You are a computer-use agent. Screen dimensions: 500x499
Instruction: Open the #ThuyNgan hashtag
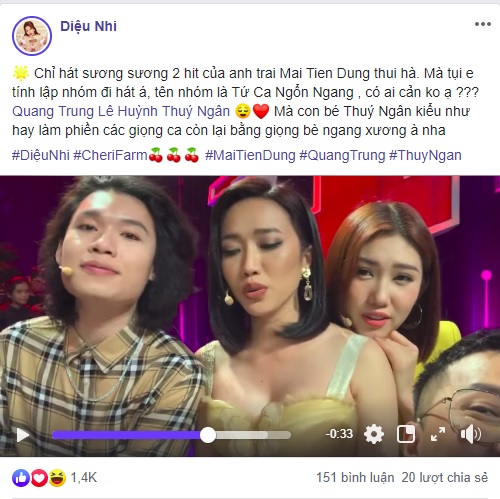click(x=425, y=155)
